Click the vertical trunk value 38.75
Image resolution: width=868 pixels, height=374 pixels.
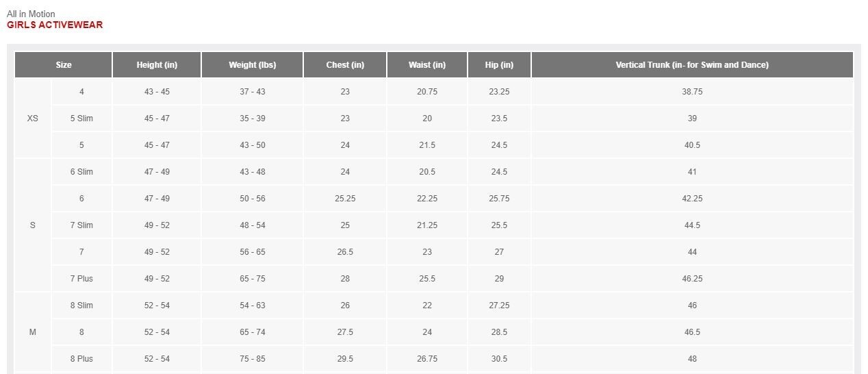(x=692, y=92)
